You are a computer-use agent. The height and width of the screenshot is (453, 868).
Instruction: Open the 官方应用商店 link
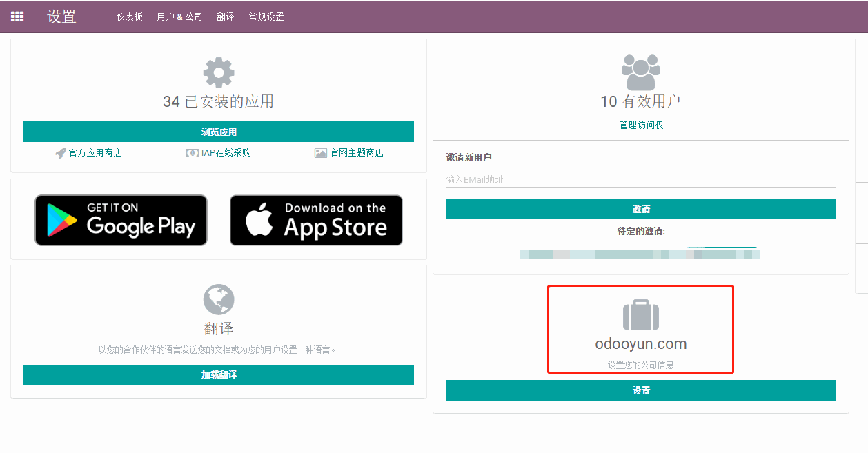pyautogui.click(x=95, y=153)
